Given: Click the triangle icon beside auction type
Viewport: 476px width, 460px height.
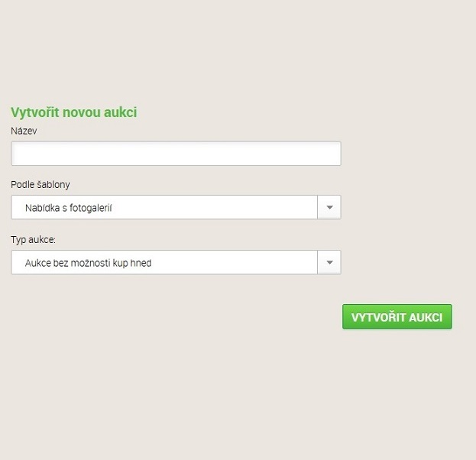Looking at the screenshot, I should [x=329, y=262].
